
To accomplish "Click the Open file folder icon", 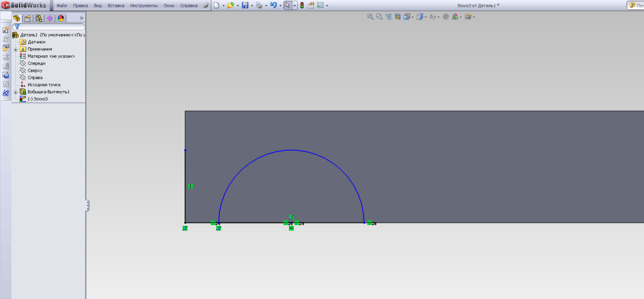I will tap(230, 5).
